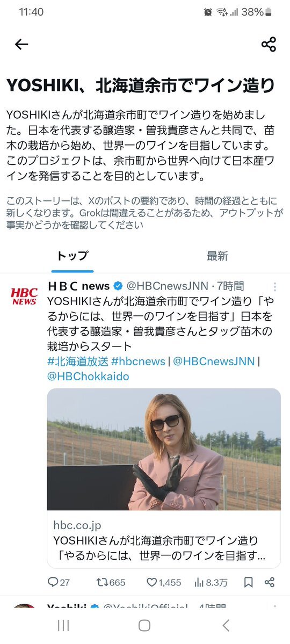Switch to the 最新 tab
The height and width of the screenshot is (644, 290).
point(218,256)
